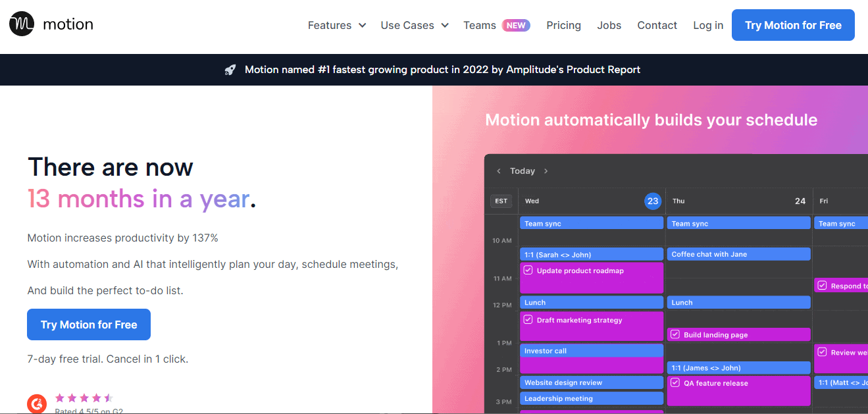Expand the Features dropdown menu
The width and height of the screenshot is (868, 414).
[337, 26]
